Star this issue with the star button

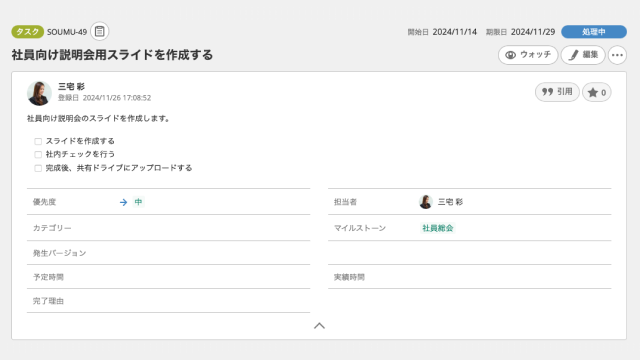coord(596,92)
